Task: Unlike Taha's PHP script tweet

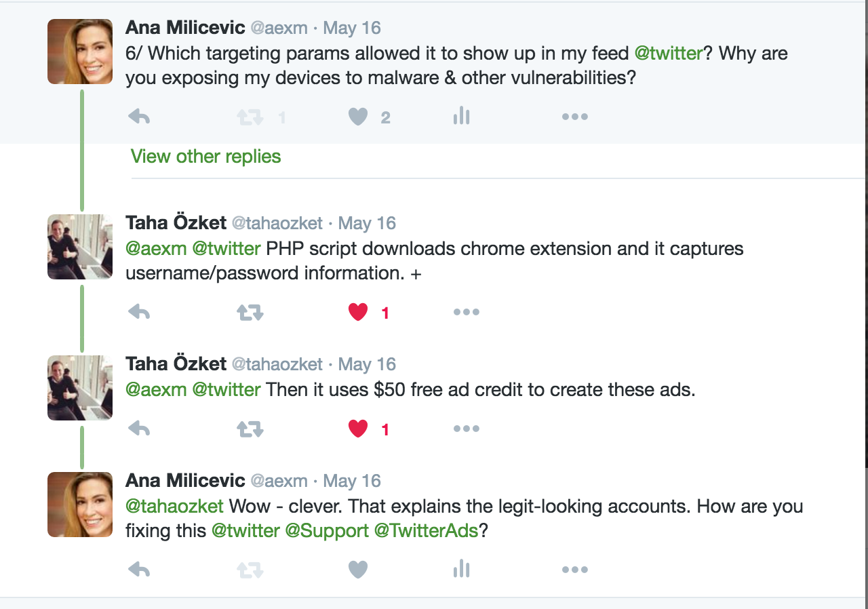Action: (358, 312)
